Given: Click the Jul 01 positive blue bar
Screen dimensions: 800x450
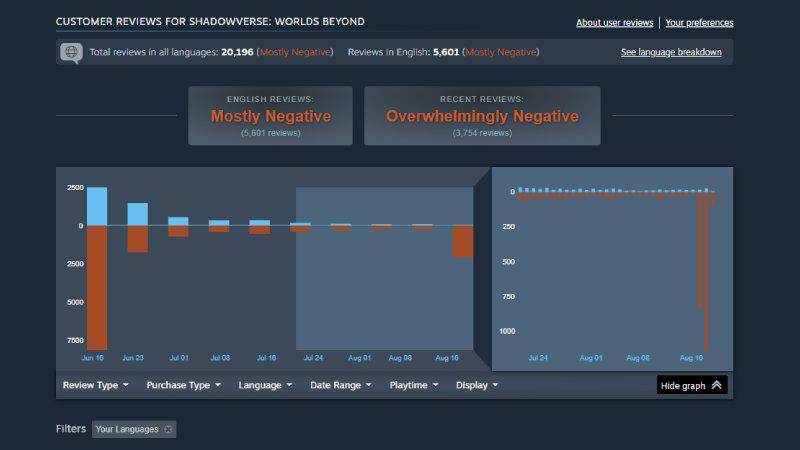Looking at the screenshot, I should coord(178,221).
